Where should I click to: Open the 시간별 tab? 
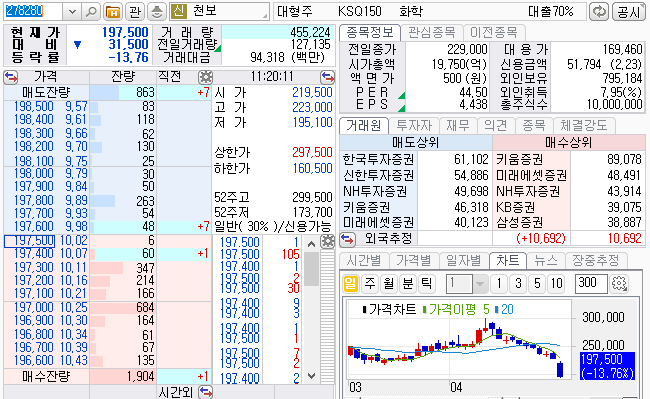(364, 261)
